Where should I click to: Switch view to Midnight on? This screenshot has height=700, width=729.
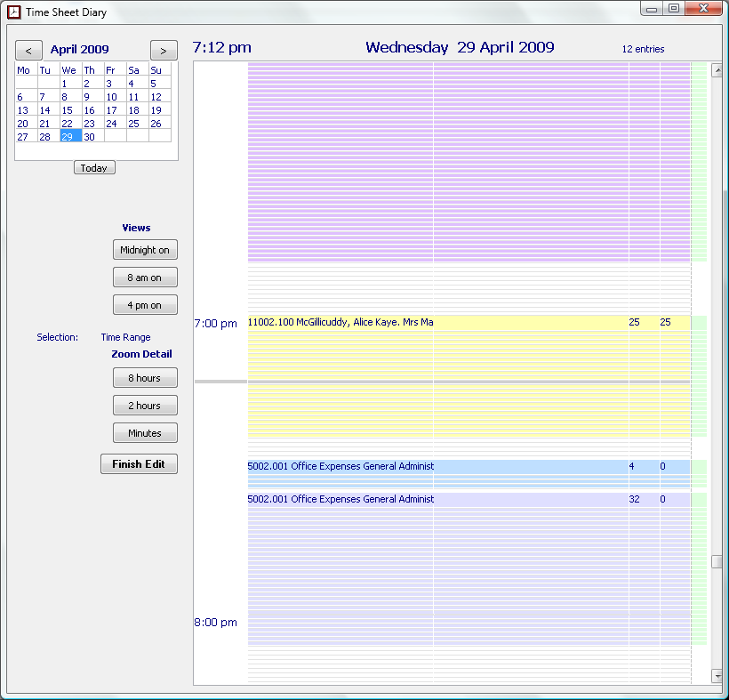[x=145, y=250]
